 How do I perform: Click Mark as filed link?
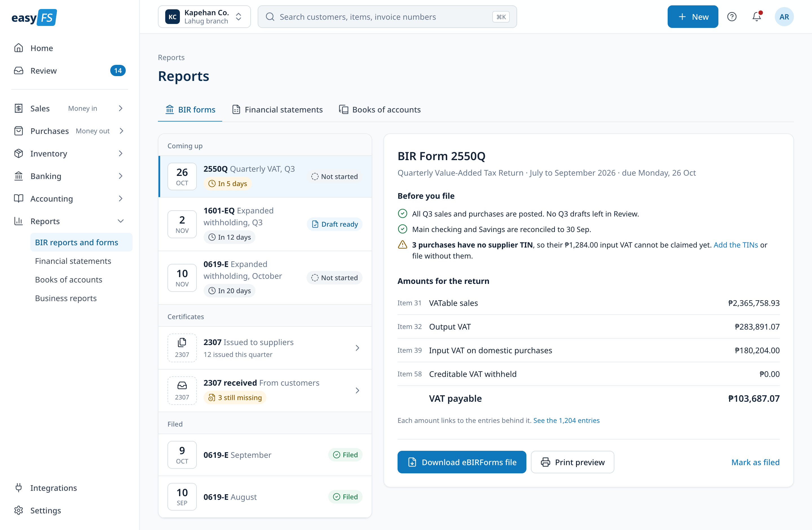755,462
